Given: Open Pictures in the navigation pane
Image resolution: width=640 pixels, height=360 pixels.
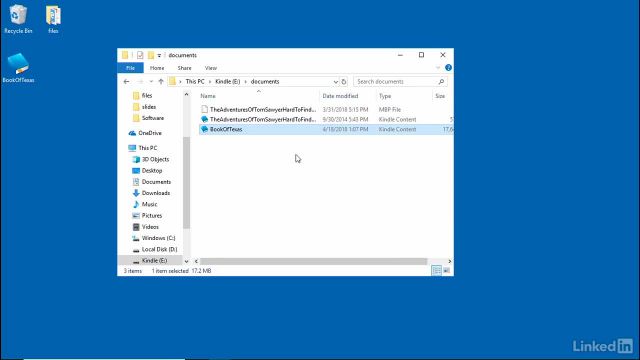Looking at the screenshot, I should [151, 216].
